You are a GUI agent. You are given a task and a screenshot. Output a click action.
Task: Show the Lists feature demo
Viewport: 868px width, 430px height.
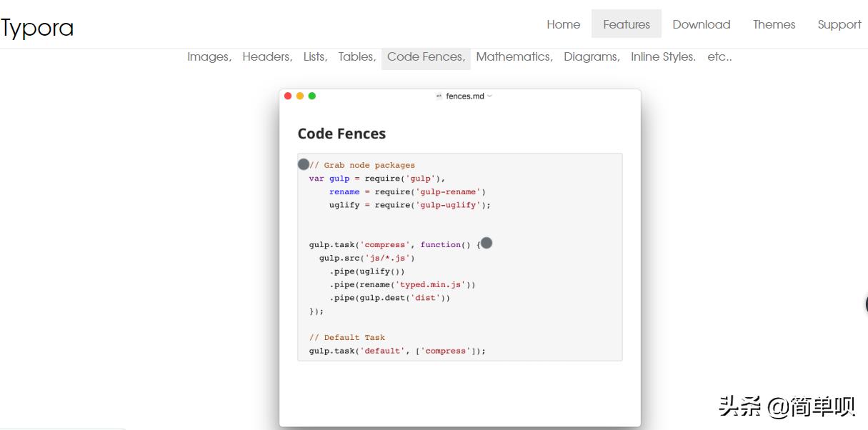[x=314, y=56]
